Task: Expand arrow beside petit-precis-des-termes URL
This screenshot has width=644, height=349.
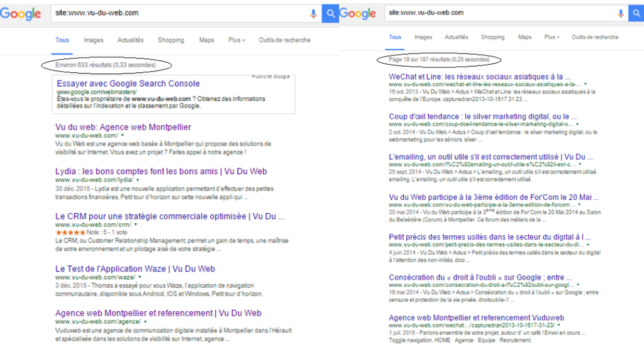Action: click(x=588, y=245)
